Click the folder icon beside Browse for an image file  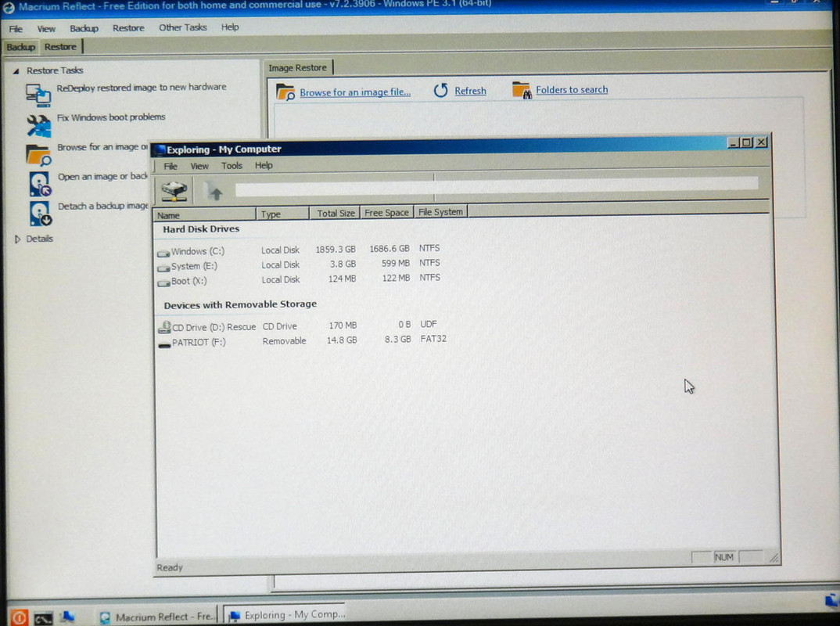285,92
